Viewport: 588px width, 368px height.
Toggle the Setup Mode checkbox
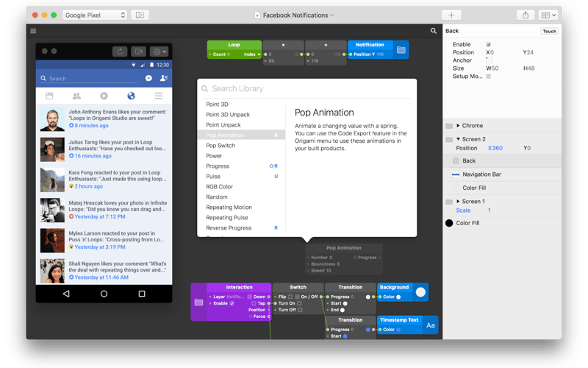tap(488, 77)
